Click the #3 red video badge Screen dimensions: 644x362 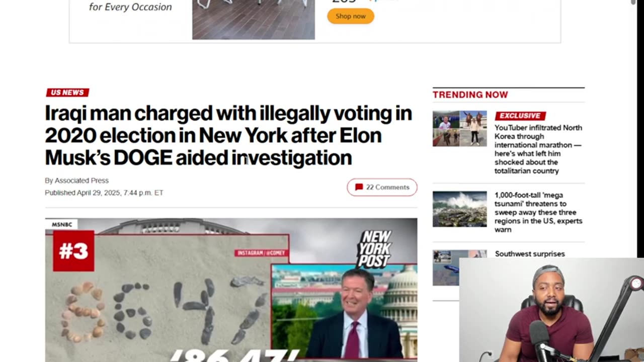coord(73,251)
